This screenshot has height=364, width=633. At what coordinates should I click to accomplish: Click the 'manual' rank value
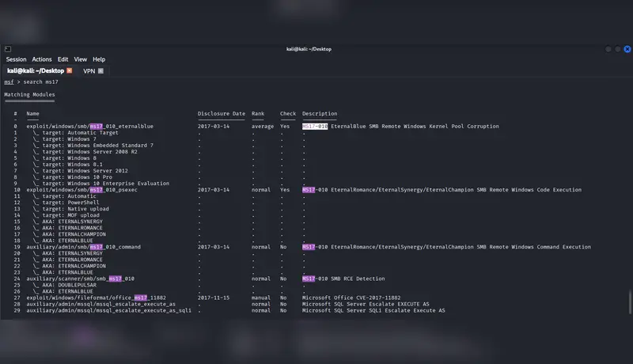tap(261, 298)
